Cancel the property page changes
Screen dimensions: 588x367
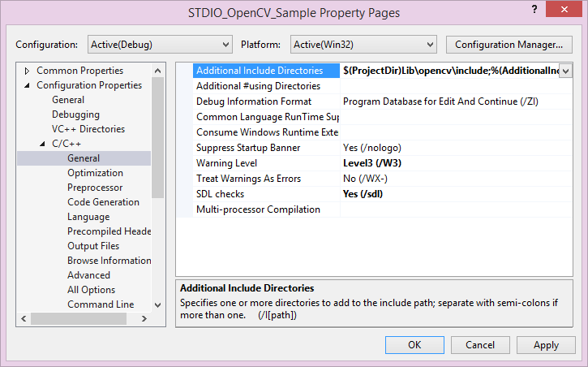tap(480, 345)
